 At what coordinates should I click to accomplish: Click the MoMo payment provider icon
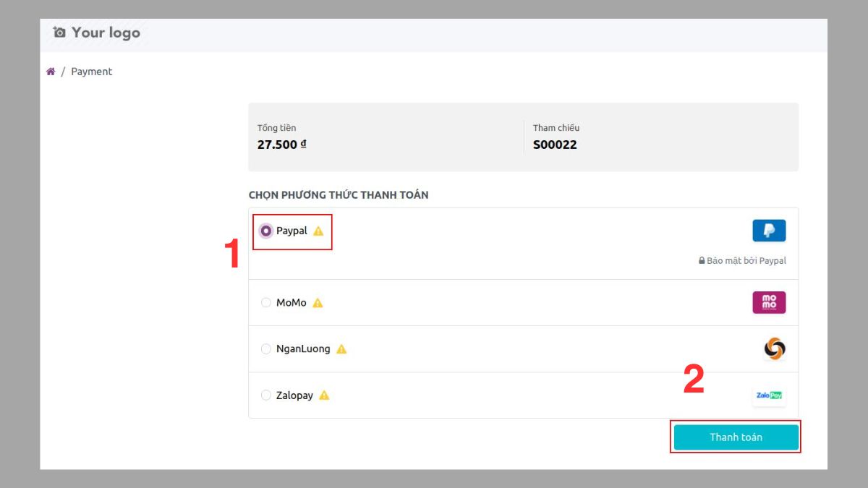pyautogui.click(x=769, y=302)
